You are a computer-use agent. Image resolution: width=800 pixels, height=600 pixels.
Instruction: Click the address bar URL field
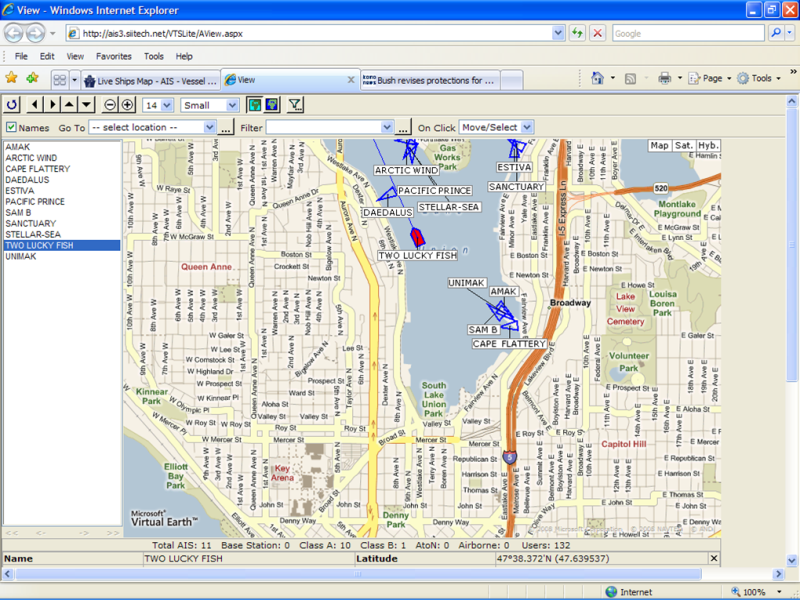tap(316, 34)
